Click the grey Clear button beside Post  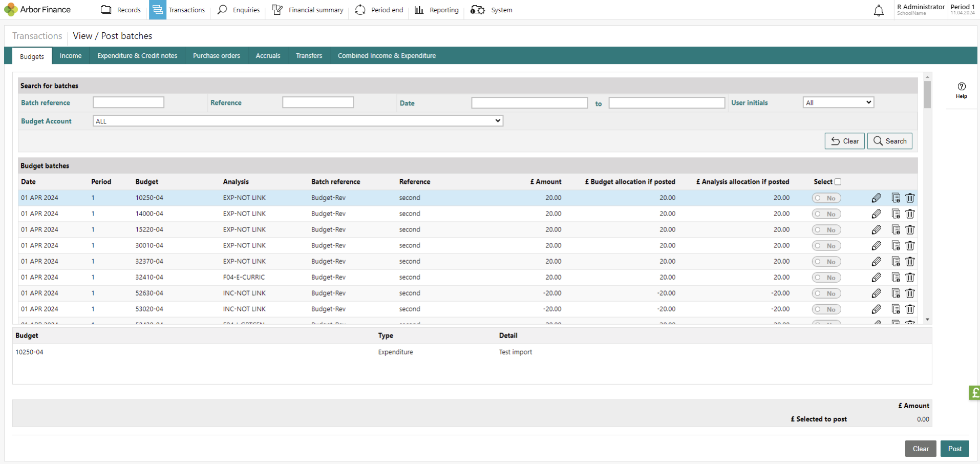[x=921, y=449]
